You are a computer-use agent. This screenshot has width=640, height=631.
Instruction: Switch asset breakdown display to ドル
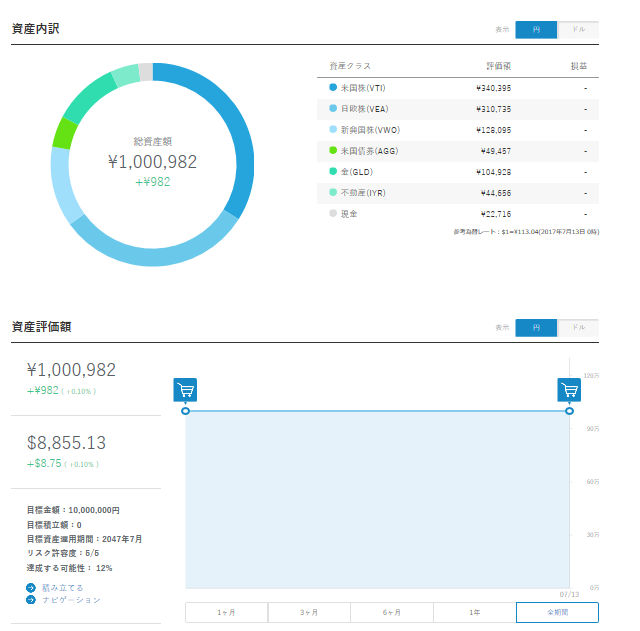(578, 30)
